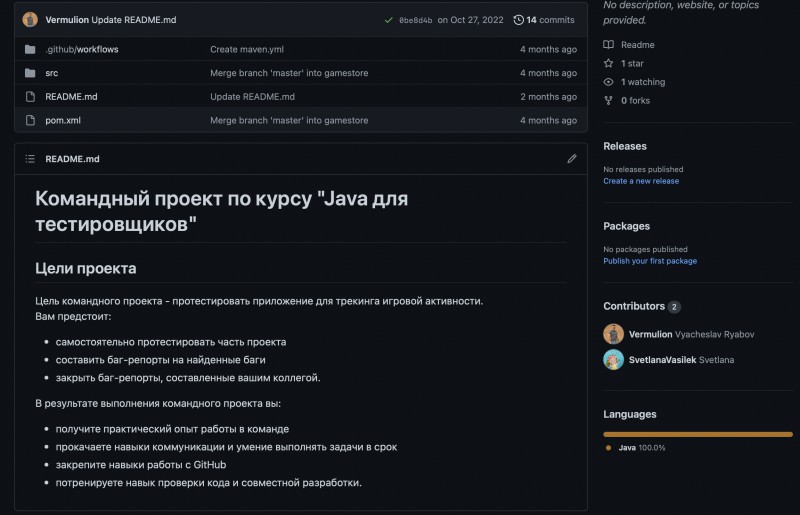Viewport: 800px width, 515px height.
Task: Click the src folder icon
Action: point(29,73)
